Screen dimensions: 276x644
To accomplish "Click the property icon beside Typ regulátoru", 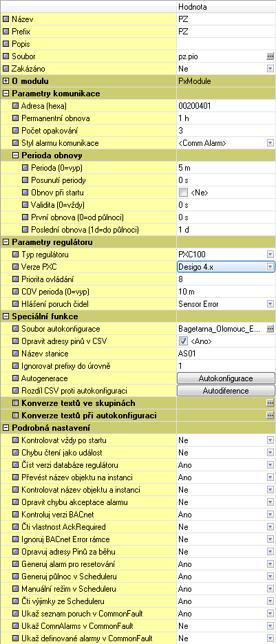I will click(x=16, y=255).
